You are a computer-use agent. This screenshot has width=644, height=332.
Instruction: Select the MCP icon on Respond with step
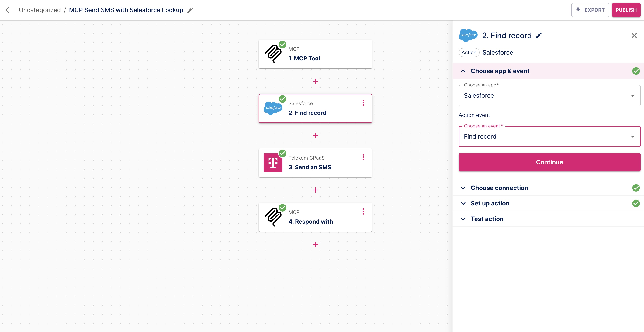coord(273,217)
